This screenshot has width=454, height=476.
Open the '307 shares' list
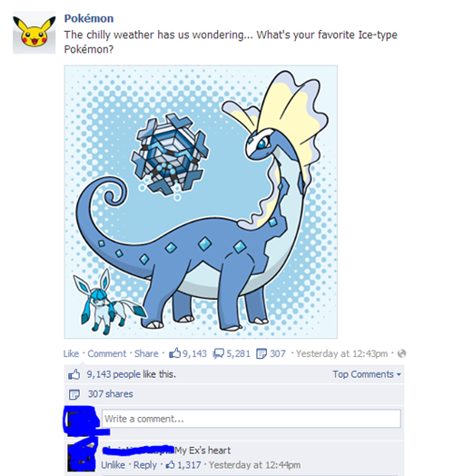click(x=111, y=394)
